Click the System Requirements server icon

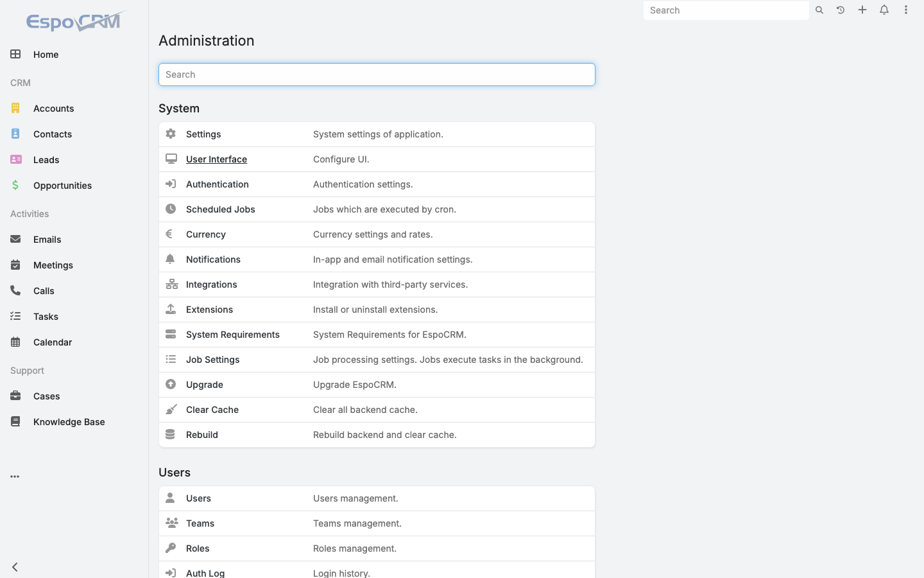click(x=171, y=334)
